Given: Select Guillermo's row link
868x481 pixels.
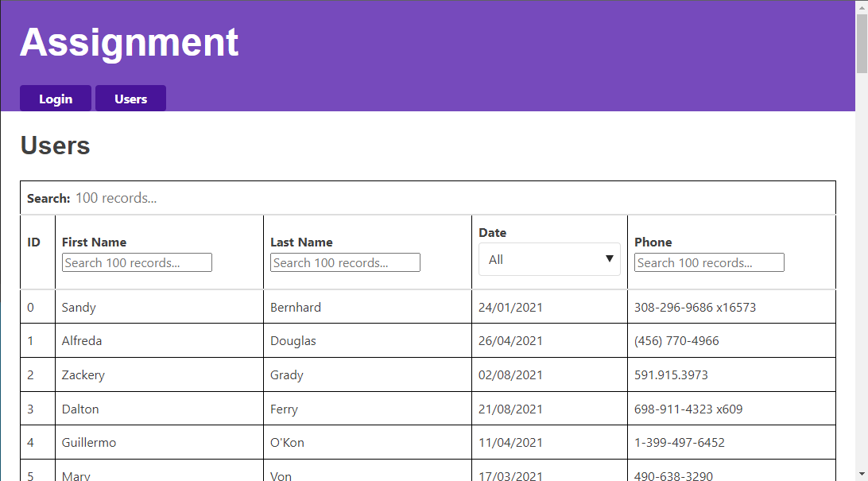Looking at the screenshot, I should coord(88,442).
